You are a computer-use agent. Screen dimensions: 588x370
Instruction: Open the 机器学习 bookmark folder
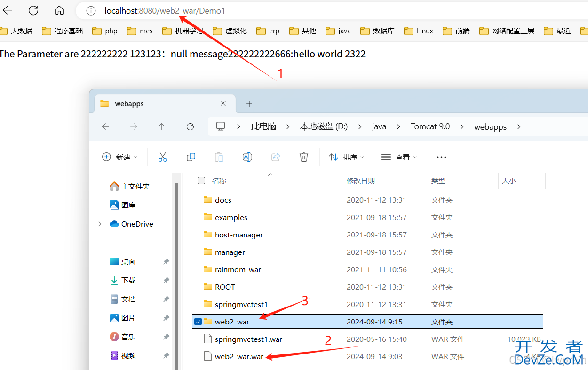(183, 31)
